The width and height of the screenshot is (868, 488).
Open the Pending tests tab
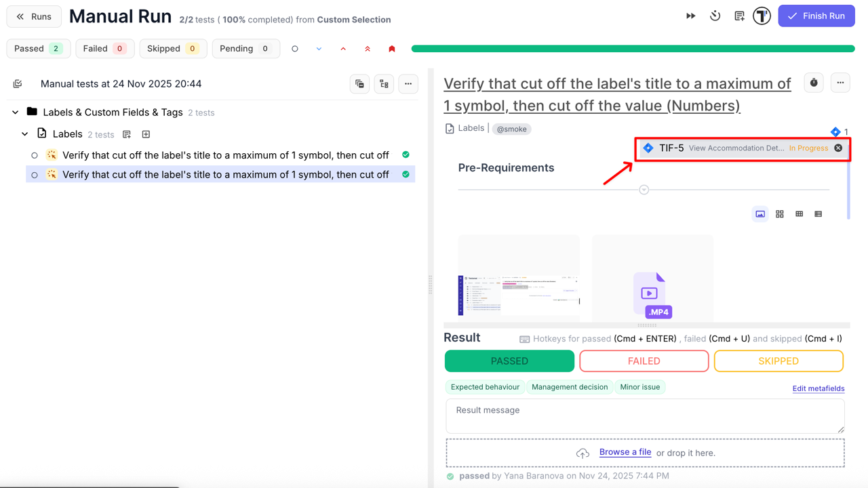click(x=245, y=48)
